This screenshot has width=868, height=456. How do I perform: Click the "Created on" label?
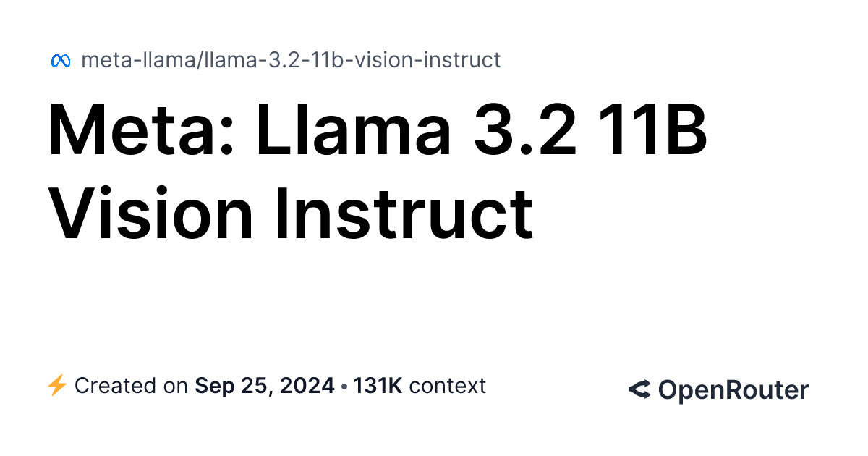(131, 386)
